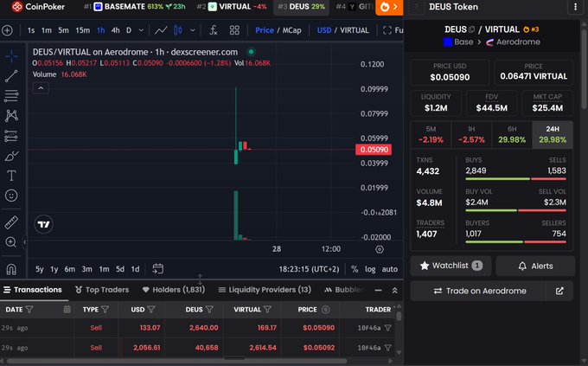Select the 1h timeframe
588x366 pixels.
click(101, 30)
